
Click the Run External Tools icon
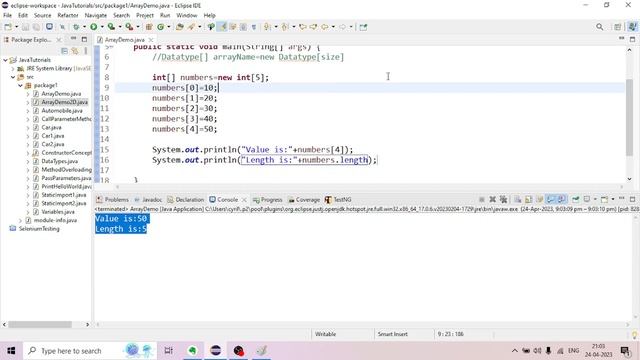[129, 27]
